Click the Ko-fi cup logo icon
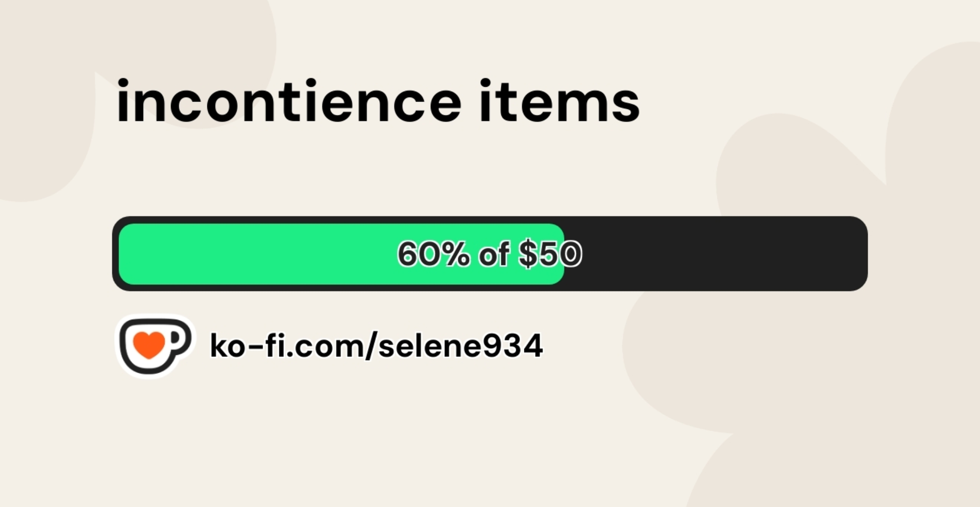Image resolution: width=980 pixels, height=507 pixels. coord(155,346)
